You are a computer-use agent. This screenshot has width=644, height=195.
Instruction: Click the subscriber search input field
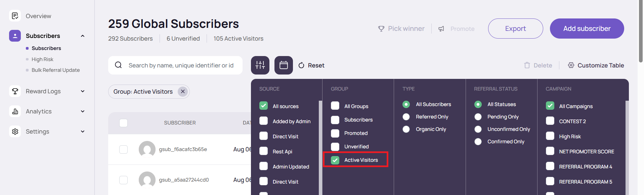181,65
